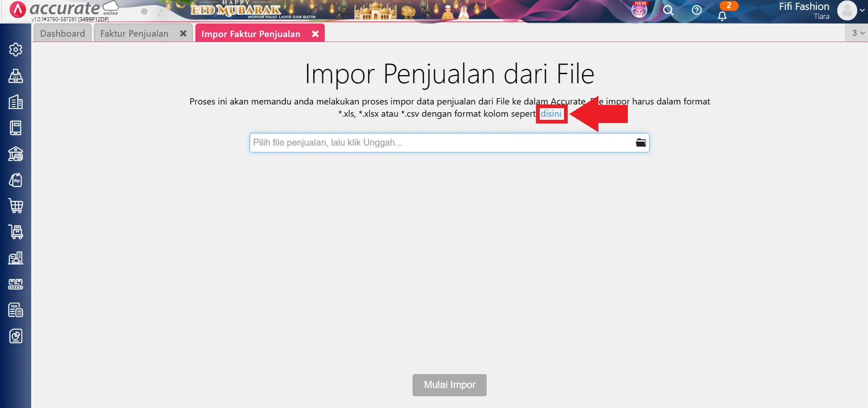This screenshot has height=408, width=868.
Task: Select the cash register icon in the sidebar
Action: coord(16,76)
